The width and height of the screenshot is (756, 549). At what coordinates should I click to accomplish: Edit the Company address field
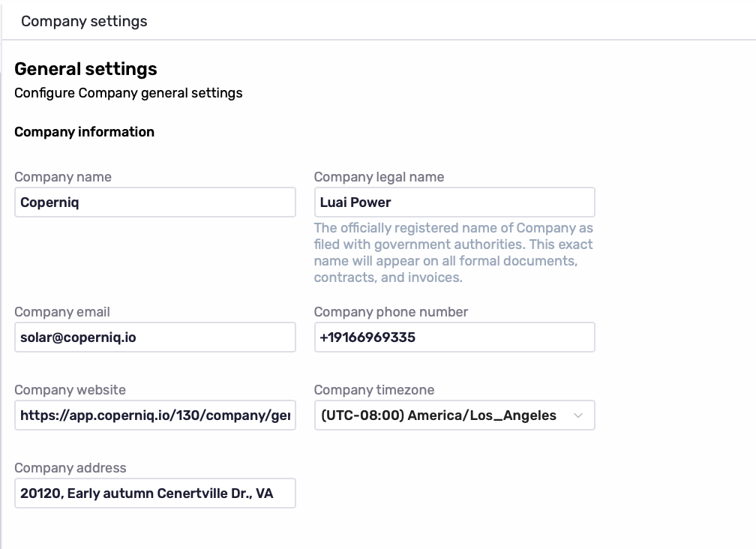[154, 493]
